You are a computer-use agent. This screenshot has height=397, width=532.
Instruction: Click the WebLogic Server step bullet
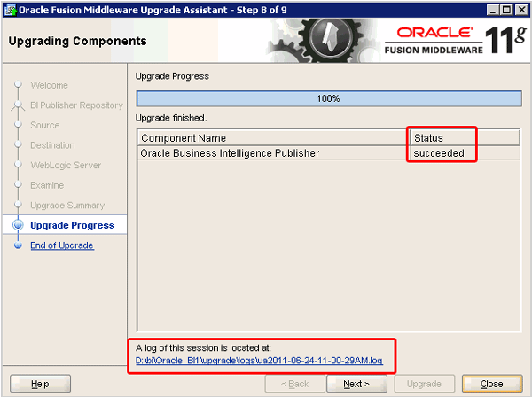18,165
